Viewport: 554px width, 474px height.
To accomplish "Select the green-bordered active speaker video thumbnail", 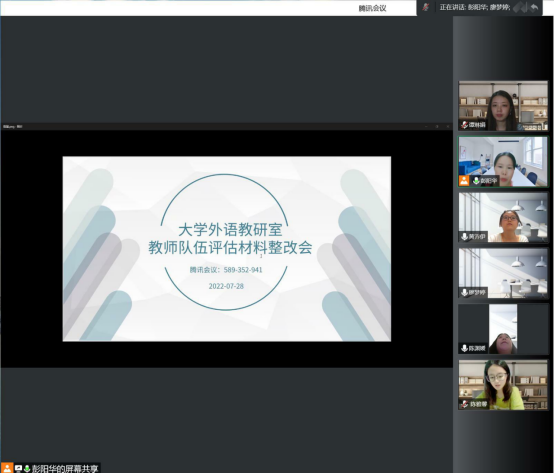I will (503, 161).
